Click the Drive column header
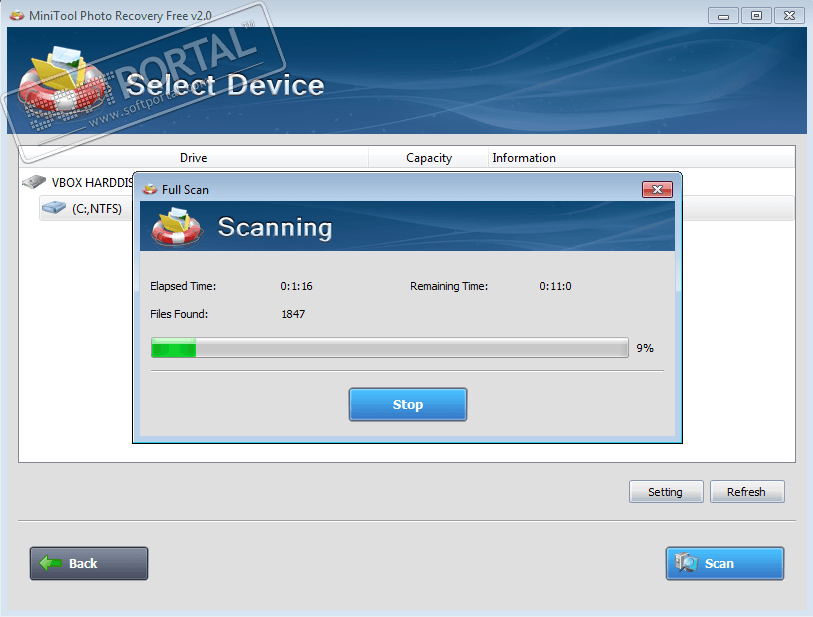The image size is (813, 617). (193, 158)
